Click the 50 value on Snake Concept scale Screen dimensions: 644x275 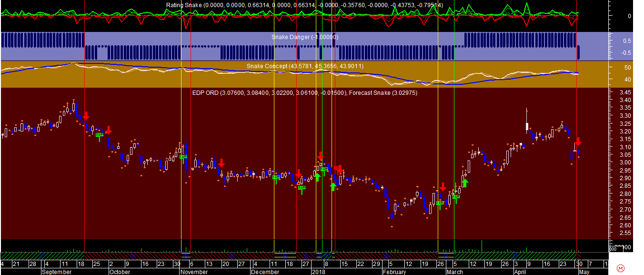[627, 68]
